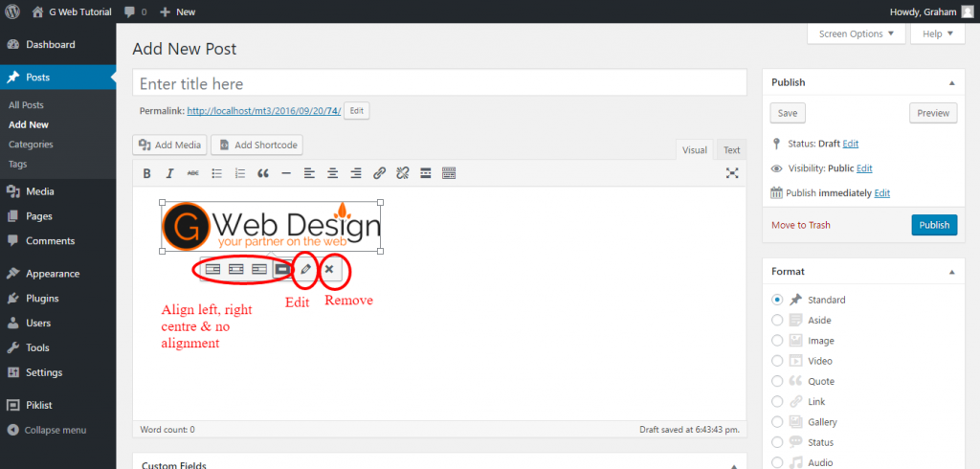This screenshot has height=469, width=980.
Task: Set image to no alignment
Action: [x=282, y=270]
